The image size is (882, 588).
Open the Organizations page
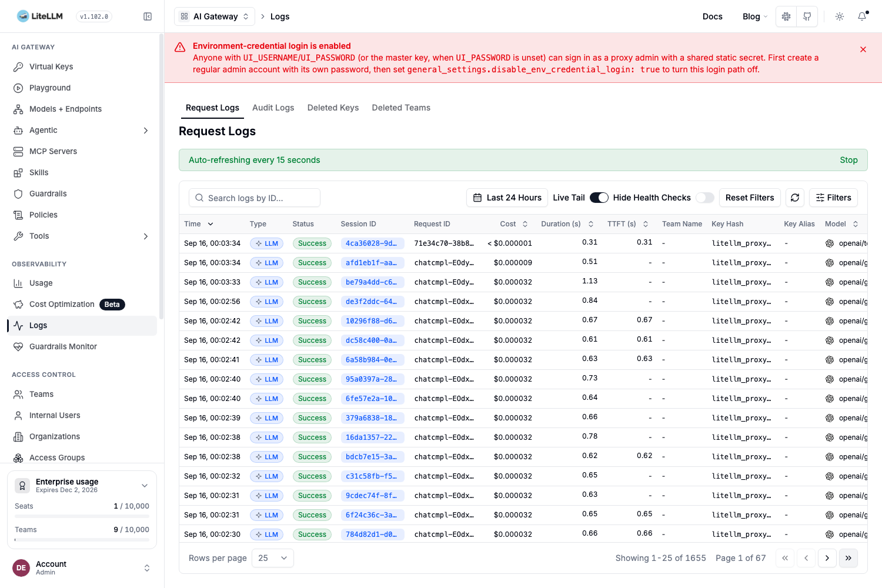click(x=82, y=436)
